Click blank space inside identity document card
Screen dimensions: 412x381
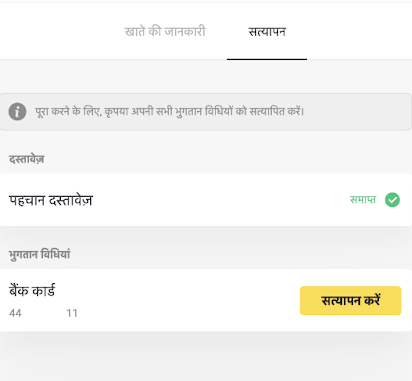[220, 200]
